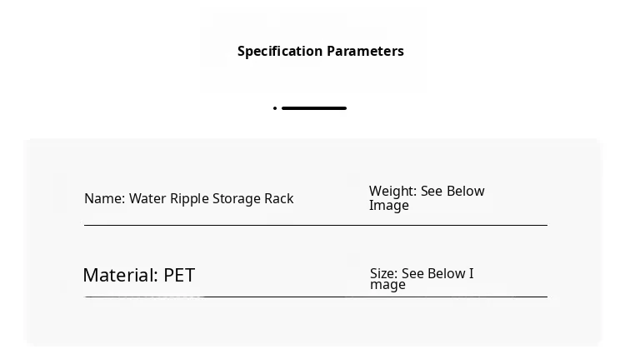Click the word "Specification" in the title
Screen dimensions: 625x364
(280, 52)
